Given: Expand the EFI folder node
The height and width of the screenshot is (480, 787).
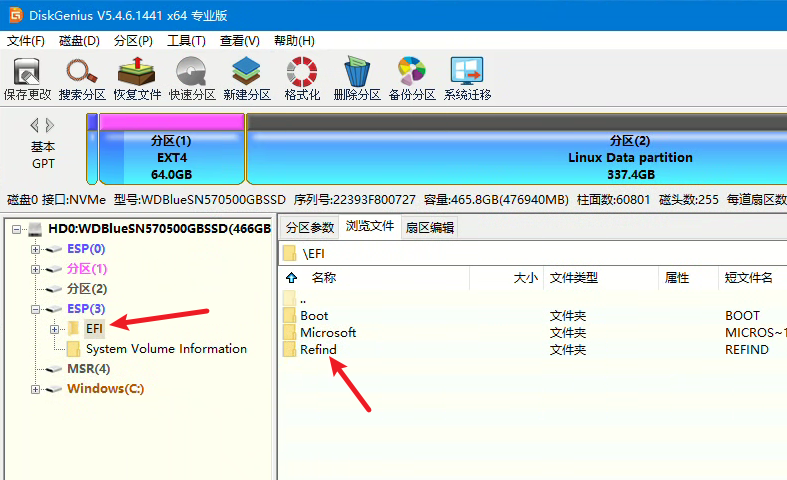Looking at the screenshot, I should point(54,329).
